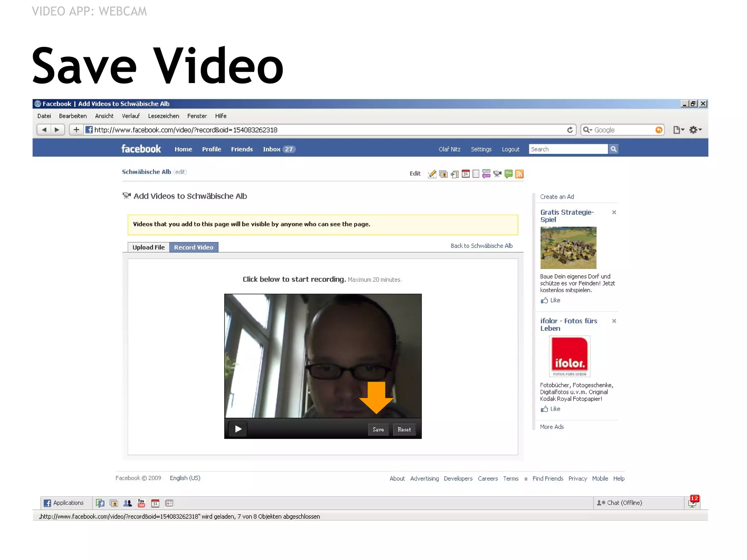This screenshot has width=747, height=560.
Task: Open the notifications icon with red 12 badge
Action: tap(693, 502)
